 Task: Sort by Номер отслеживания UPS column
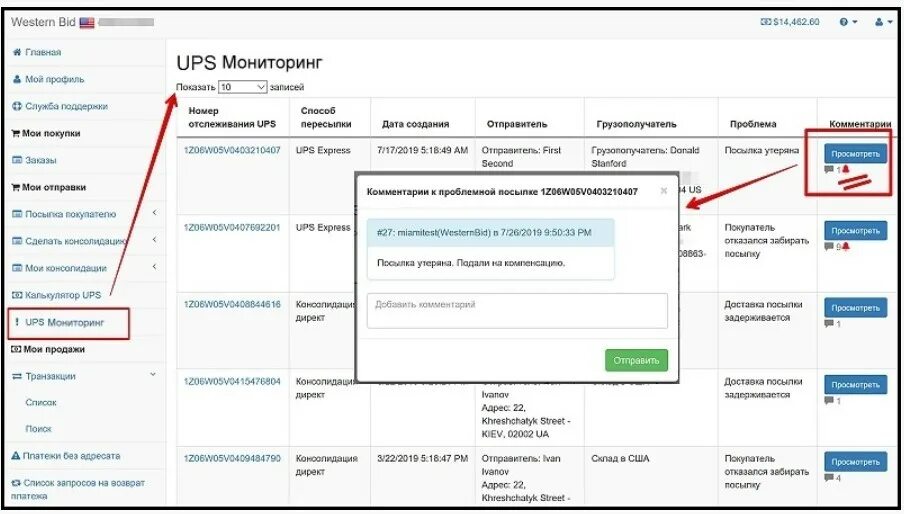pos(232,117)
